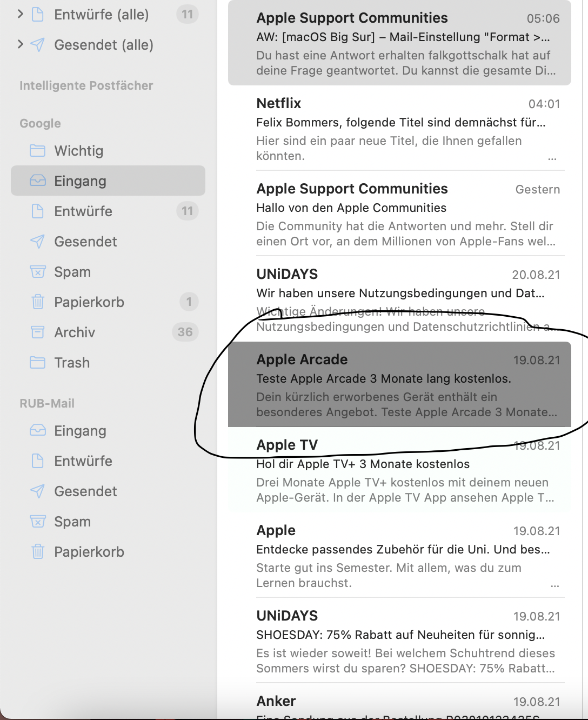Click the subject Hol dir Apple TV+ 3 Monate kostenlos
The width and height of the screenshot is (588, 720).
click(x=363, y=464)
